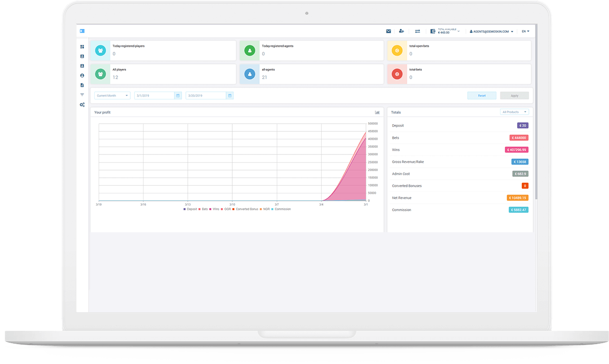Image resolution: width=609 pixels, height=364 pixels.
Task: Toggle the NGR item in chart legend
Action: 264,209
